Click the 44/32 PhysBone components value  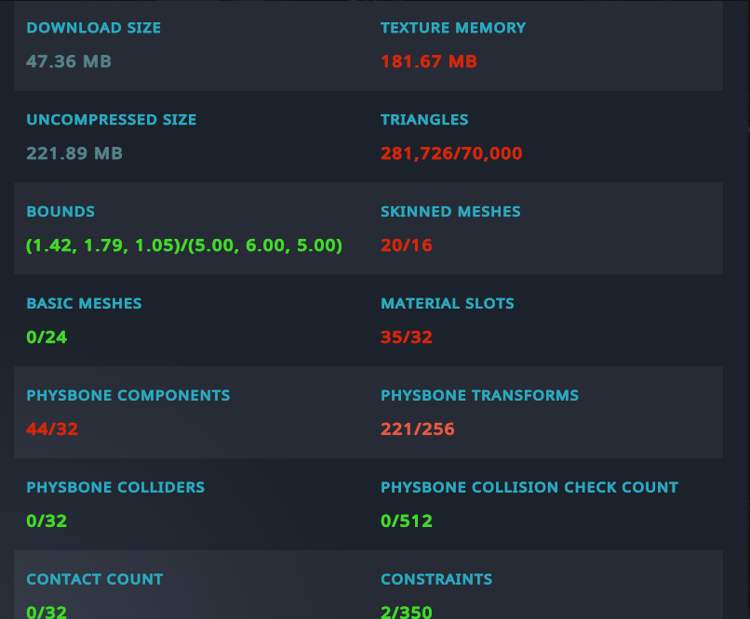tap(52, 429)
